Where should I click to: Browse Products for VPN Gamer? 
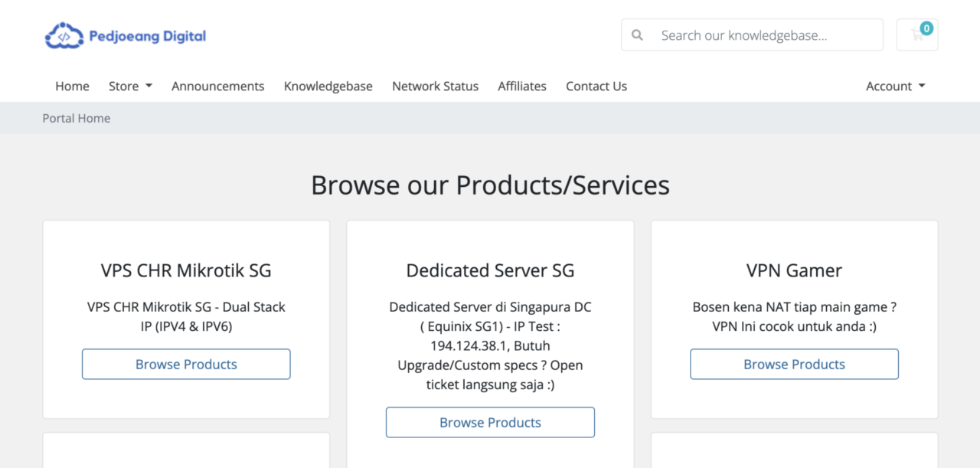tap(794, 365)
